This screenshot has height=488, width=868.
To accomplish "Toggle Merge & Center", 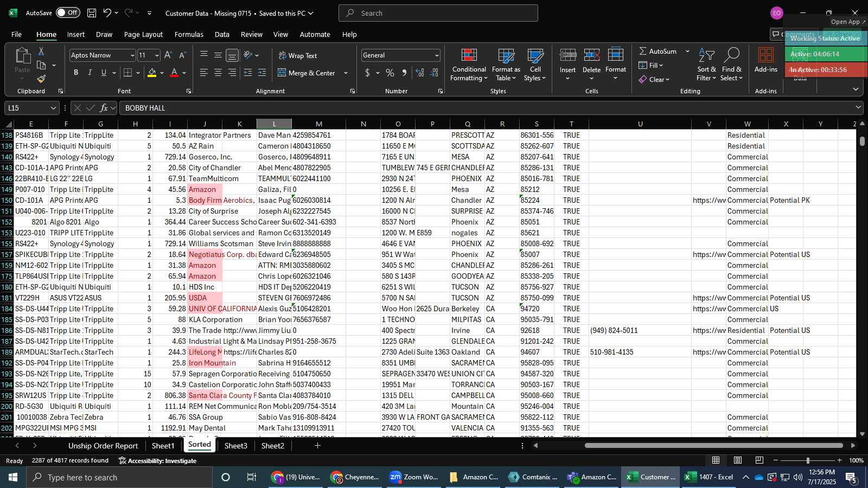I will pos(307,73).
